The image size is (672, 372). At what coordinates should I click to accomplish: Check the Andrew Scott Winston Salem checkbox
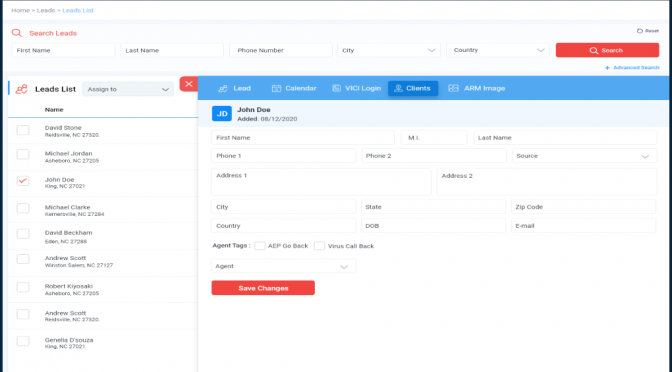pos(23,259)
